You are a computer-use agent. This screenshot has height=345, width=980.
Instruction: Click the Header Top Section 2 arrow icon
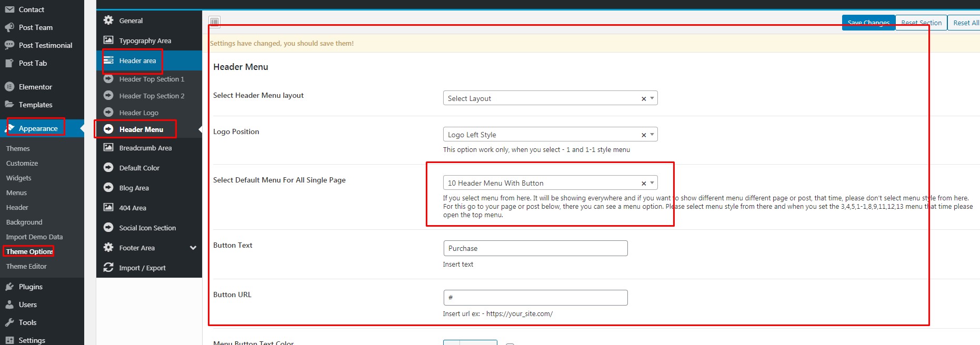[x=108, y=96]
